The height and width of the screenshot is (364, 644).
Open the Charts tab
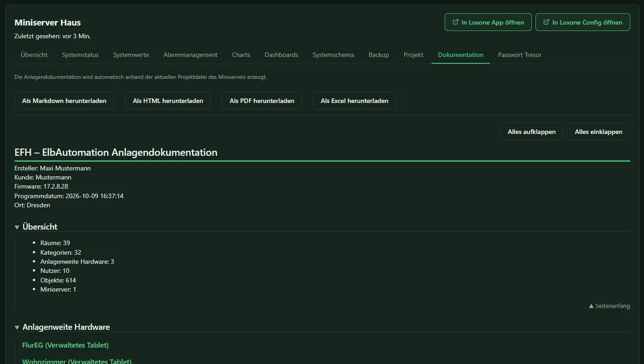click(x=241, y=55)
